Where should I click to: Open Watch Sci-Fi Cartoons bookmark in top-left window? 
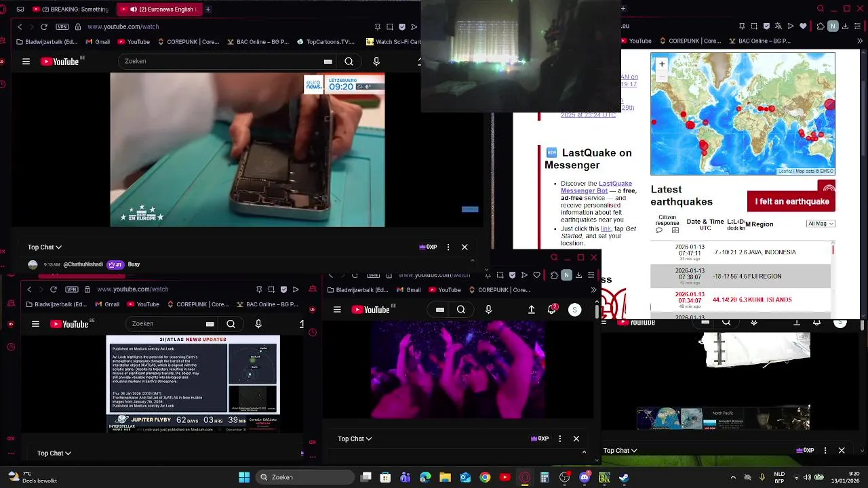[x=393, y=41]
